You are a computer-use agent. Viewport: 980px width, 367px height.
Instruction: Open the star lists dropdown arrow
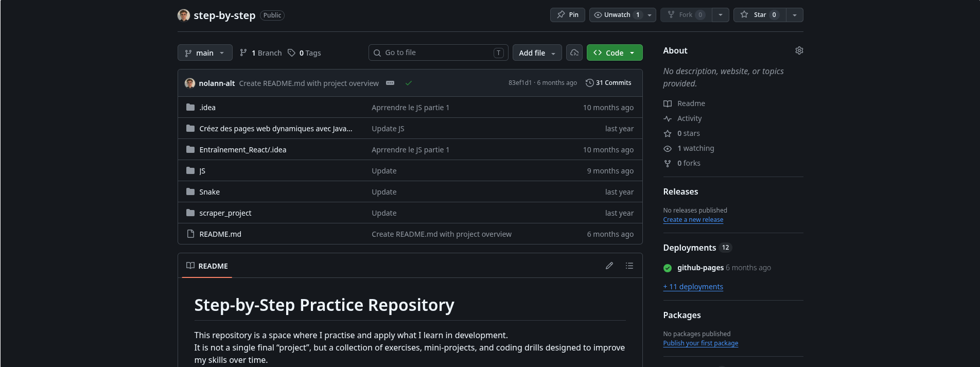(795, 15)
